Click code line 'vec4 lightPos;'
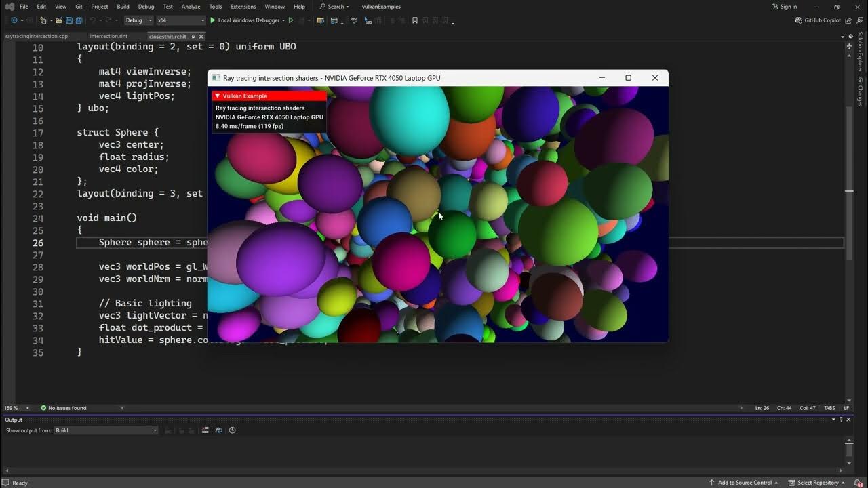This screenshot has height=488, width=868. (137, 96)
